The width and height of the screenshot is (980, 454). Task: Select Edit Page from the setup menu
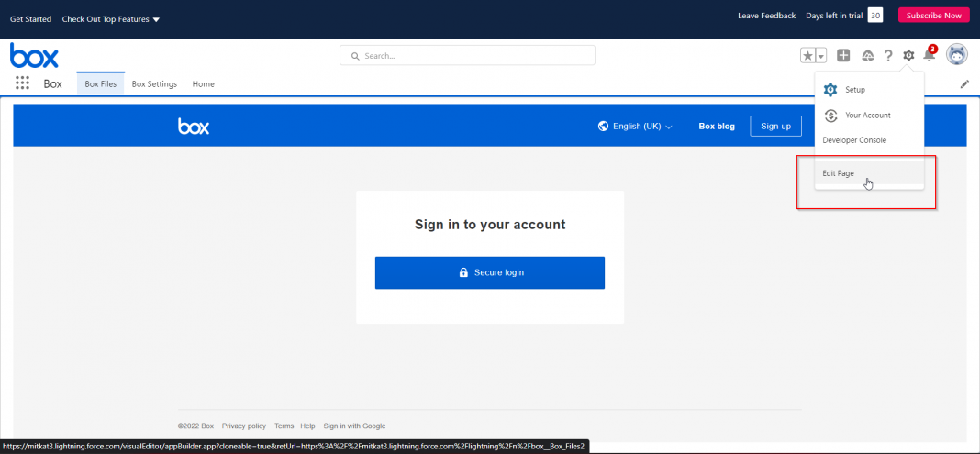pos(839,173)
